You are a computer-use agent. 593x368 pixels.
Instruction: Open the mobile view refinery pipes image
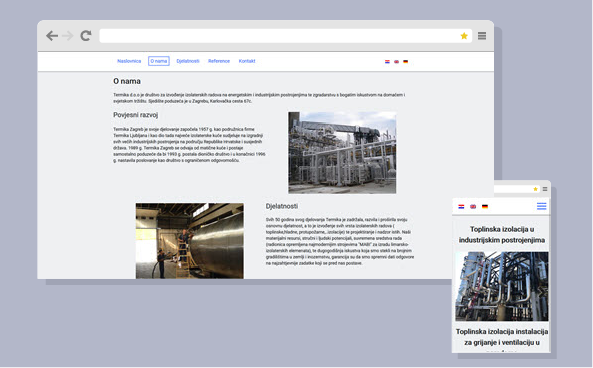coord(502,286)
